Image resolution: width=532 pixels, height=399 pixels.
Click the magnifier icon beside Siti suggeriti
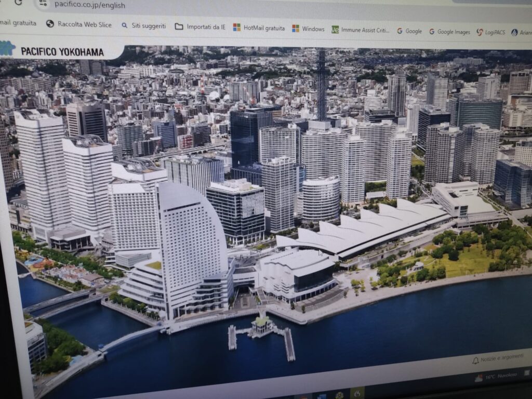[125, 25]
